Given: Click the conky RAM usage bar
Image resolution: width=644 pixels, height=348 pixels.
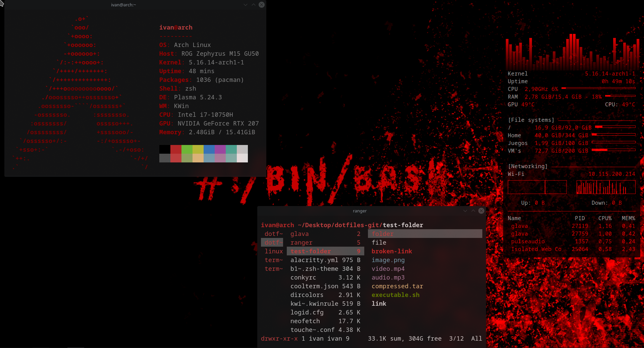Looking at the screenshot, I should click(620, 96).
